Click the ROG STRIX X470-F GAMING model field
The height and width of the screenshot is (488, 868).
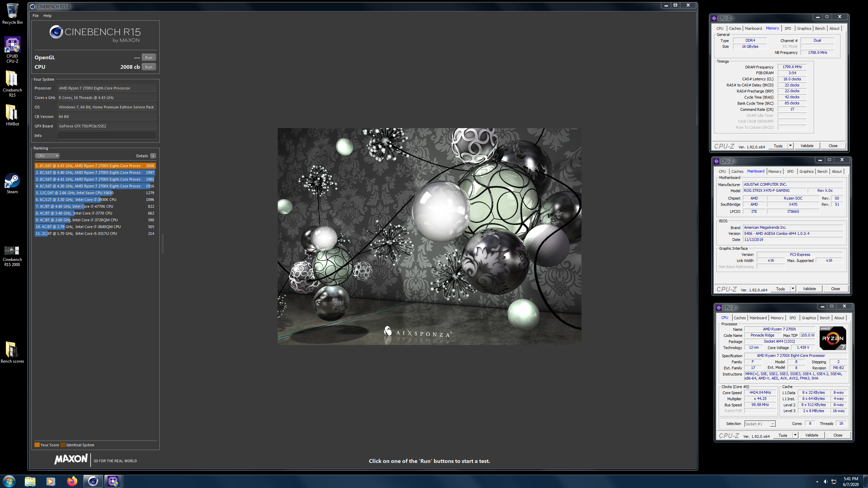coord(774,190)
